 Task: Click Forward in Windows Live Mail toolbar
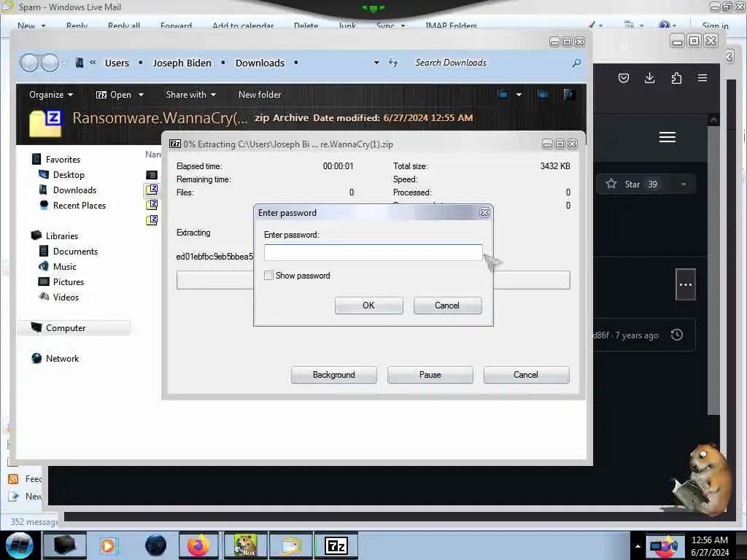pos(176,26)
